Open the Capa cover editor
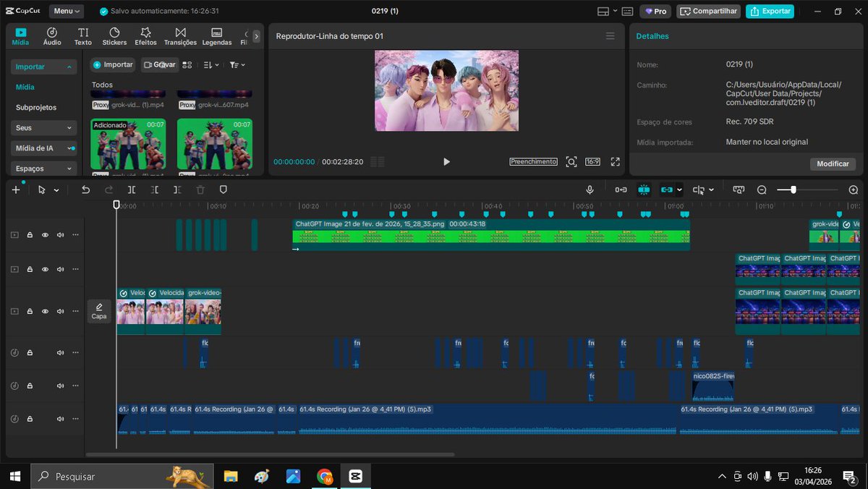Image resolution: width=868 pixels, height=489 pixels. [x=99, y=311]
